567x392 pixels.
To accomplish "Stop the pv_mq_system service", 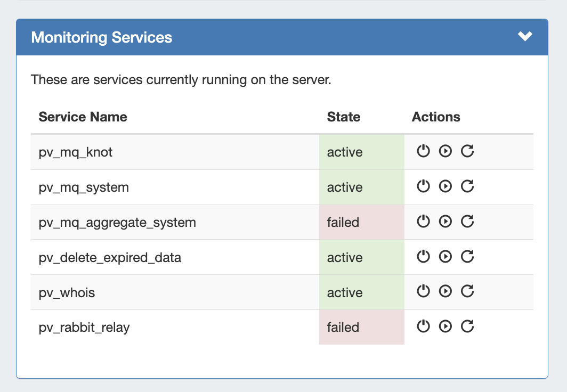I will (423, 186).
